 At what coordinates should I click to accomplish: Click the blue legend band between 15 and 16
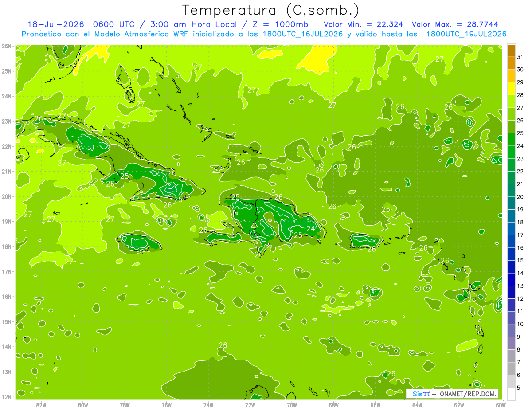point(512,254)
